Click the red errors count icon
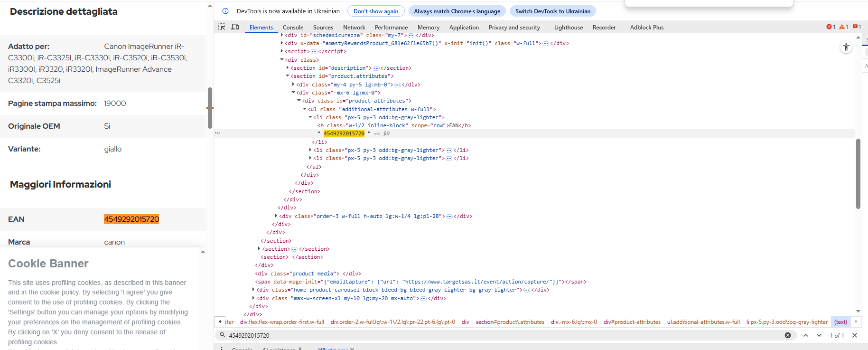 pos(831,27)
